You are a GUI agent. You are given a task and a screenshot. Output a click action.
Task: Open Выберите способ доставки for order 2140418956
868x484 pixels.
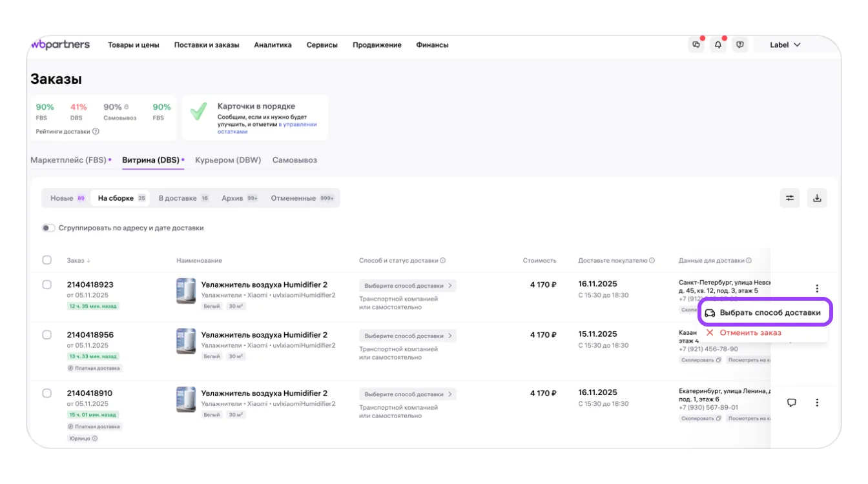[x=408, y=336]
